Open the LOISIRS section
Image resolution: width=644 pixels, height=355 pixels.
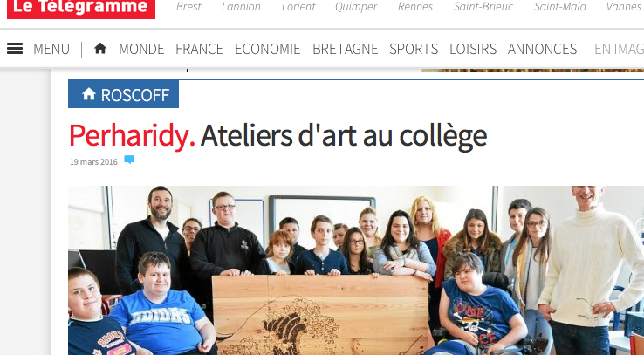pyautogui.click(x=473, y=49)
